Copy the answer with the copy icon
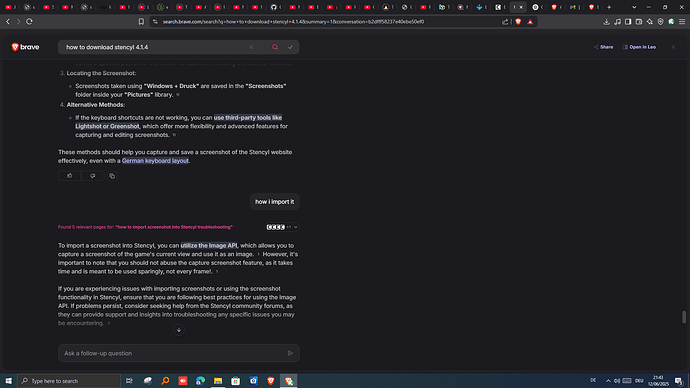690x388 pixels. point(112,176)
